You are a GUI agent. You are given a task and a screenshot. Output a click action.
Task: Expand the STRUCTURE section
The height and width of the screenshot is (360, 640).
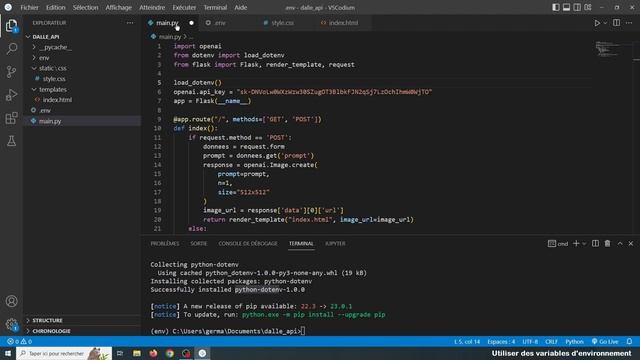point(47,320)
